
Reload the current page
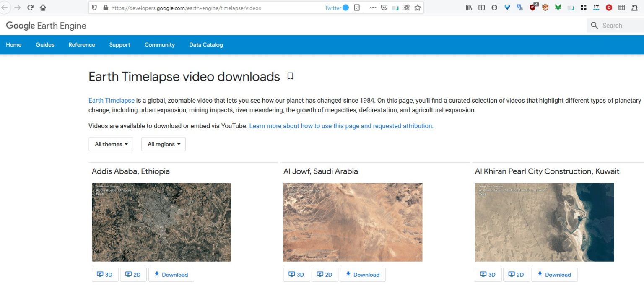point(29,7)
